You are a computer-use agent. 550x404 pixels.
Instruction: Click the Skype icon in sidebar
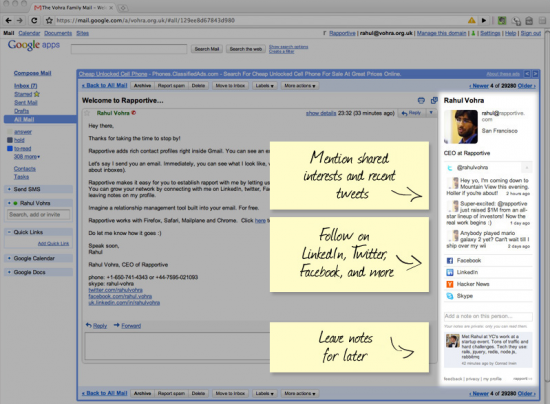tap(450, 296)
